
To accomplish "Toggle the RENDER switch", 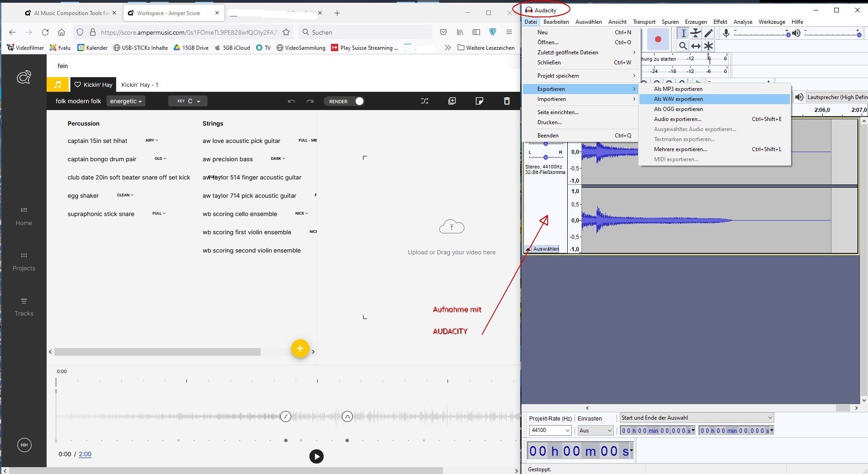I will pyautogui.click(x=359, y=101).
